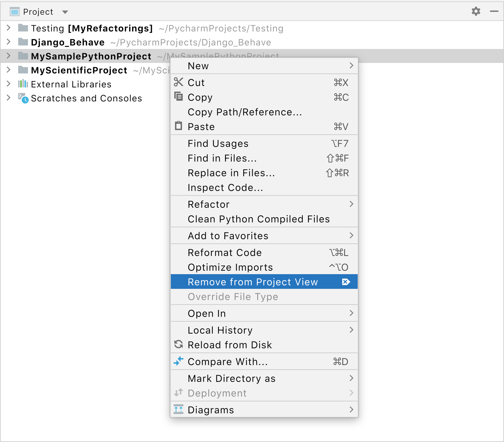Screen dimensions: 504x442
Task: Click the Scratches and Consoles icon
Action: (x=22, y=98)
